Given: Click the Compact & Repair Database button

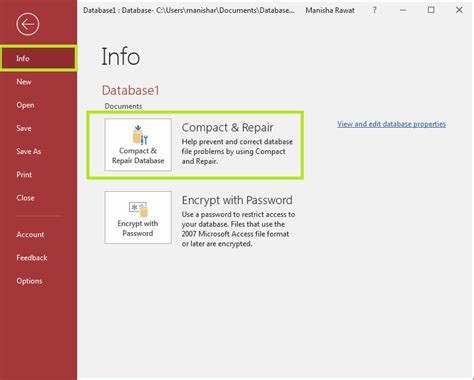Looking at the screenshot, I should tap(138, 145).
